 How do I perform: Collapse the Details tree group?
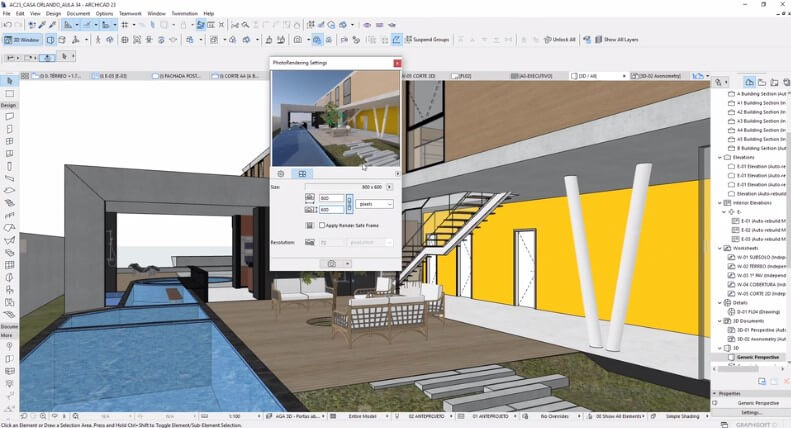pos(720,303)
